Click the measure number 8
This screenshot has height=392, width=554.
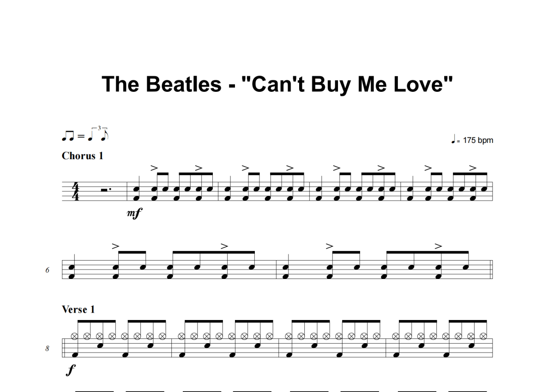48,349
